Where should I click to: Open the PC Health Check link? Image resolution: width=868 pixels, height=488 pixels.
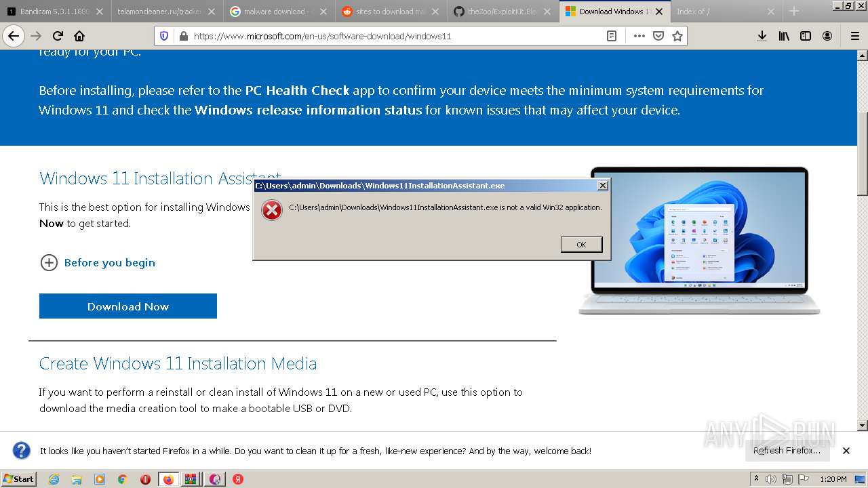tap(297, 90)
